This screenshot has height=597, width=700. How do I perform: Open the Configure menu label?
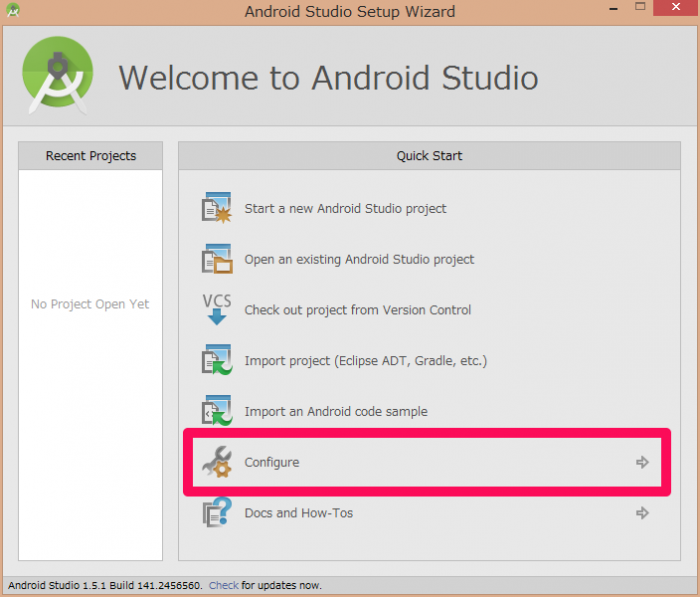272,462
